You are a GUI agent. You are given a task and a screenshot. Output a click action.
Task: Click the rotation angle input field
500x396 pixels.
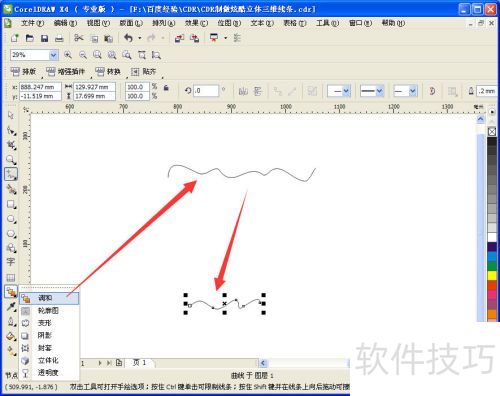[206, 91]
